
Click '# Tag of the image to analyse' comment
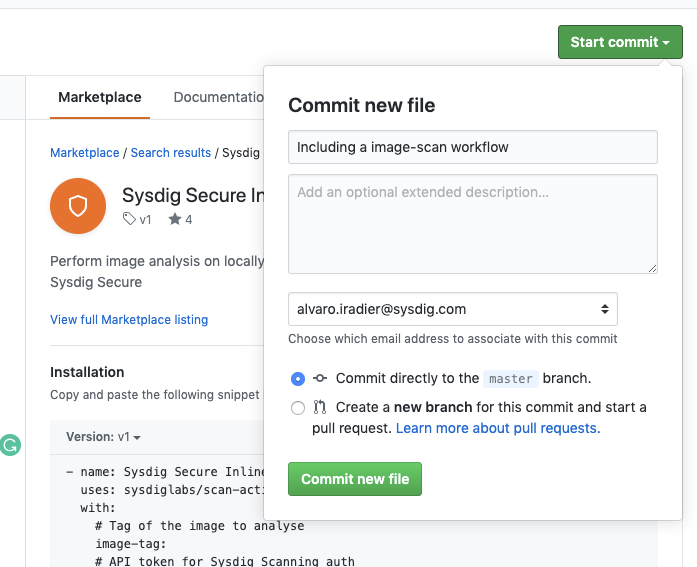200,526
